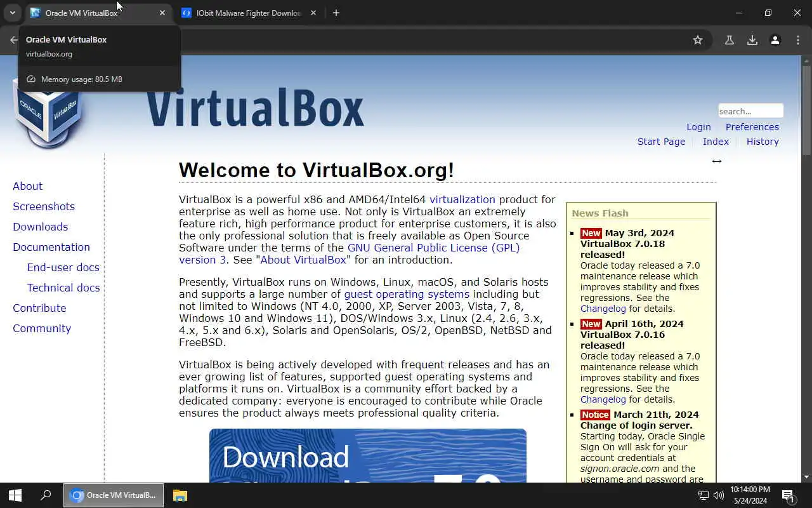Click the Welcome to VirtualBox.org heading

coord(317,170)
